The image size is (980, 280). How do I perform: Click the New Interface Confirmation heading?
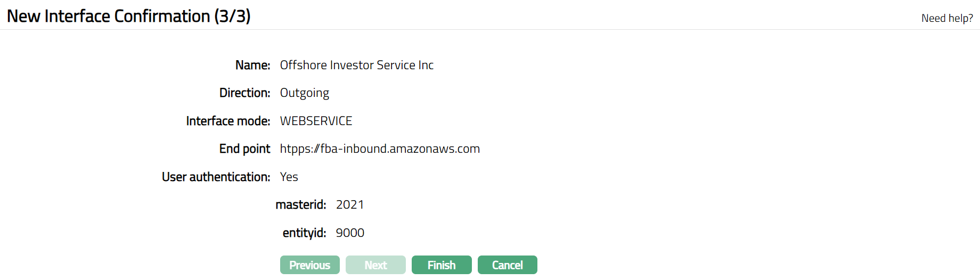128,16
